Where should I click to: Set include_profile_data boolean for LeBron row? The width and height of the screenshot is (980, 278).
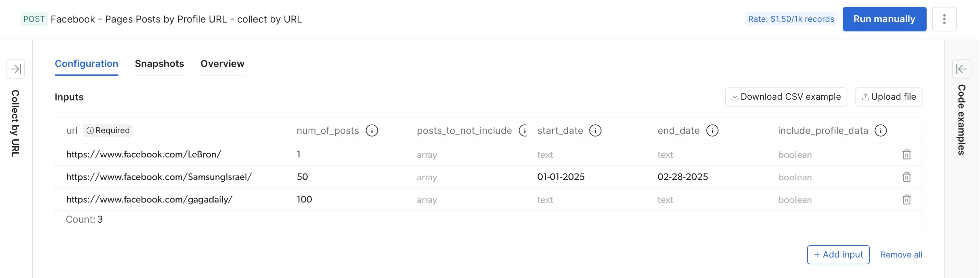coord(795,155)
